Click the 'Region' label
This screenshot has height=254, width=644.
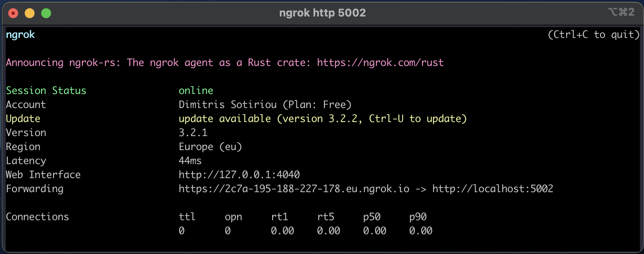click(x=23, y=147)
